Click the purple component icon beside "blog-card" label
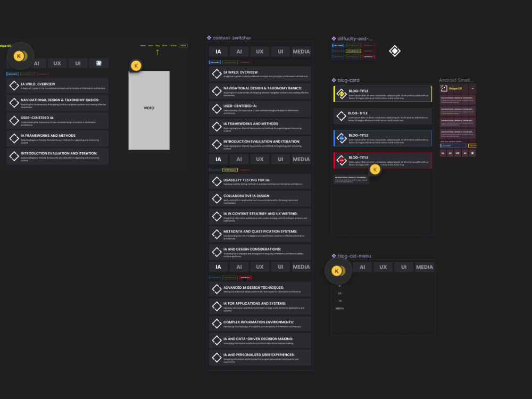This screenshot has width=532, height=399. point(332,80)
